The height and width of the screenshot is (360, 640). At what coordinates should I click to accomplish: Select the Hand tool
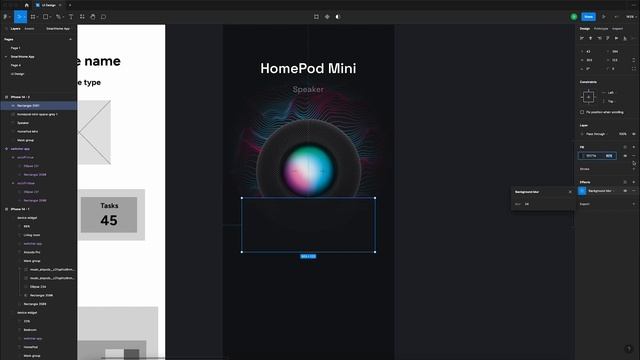pyautogui.click(x=93, y=17)
